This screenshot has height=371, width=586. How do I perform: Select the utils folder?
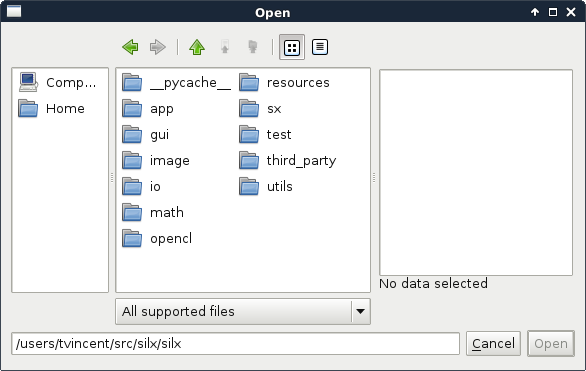click(266, 186)
